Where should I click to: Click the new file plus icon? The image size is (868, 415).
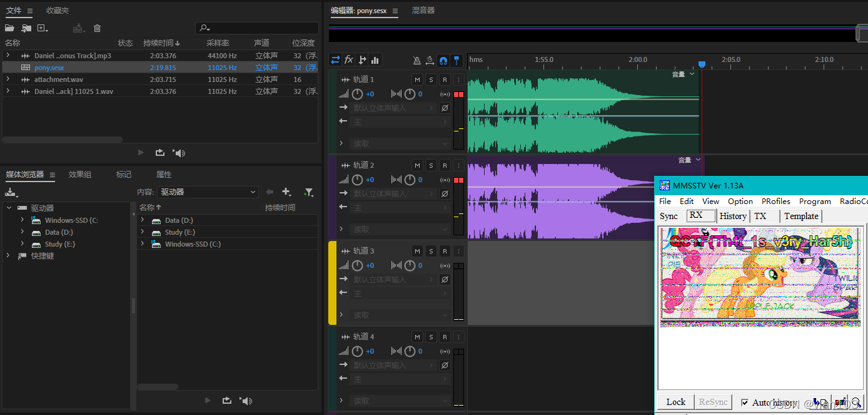43,28
